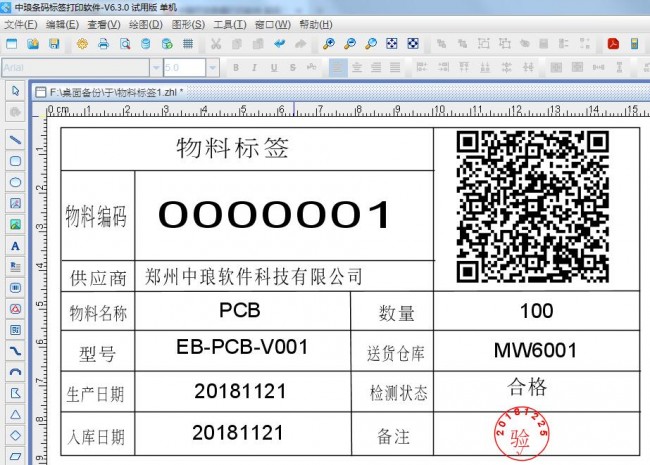The image size is (650, 465).
Task: Select the 物料标签1.zhl document tab
Action: click(x=110, y=92)
